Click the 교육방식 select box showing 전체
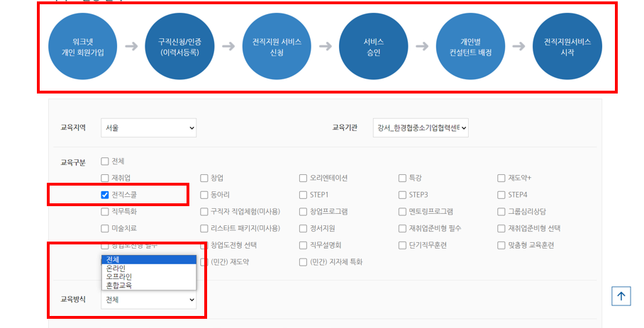644x328 pixels. [149, 300]
